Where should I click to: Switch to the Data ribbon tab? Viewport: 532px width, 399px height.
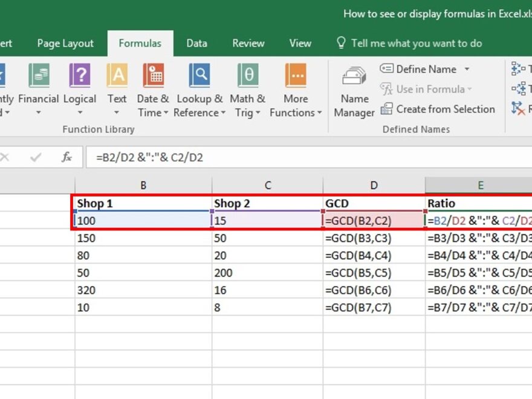point(196,43)
